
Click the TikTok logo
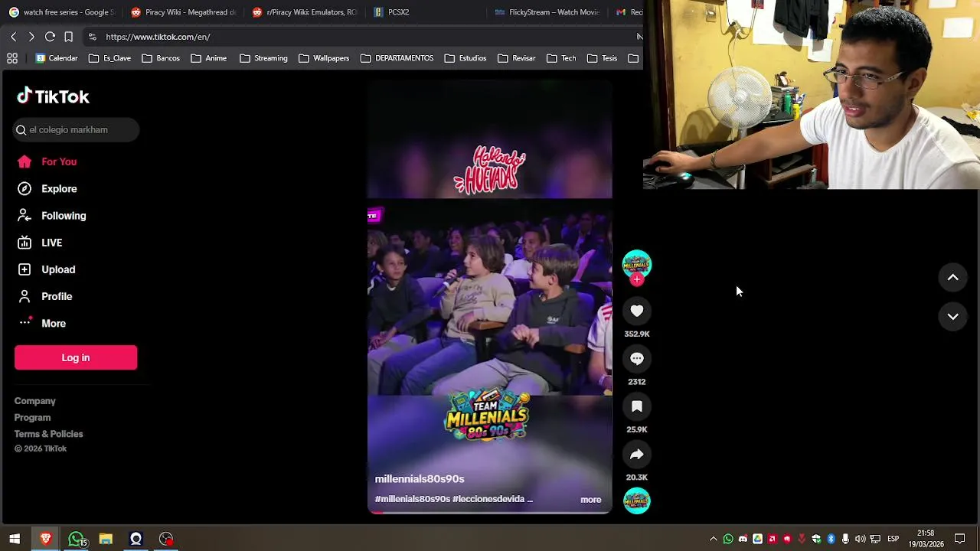coord(53,96)
